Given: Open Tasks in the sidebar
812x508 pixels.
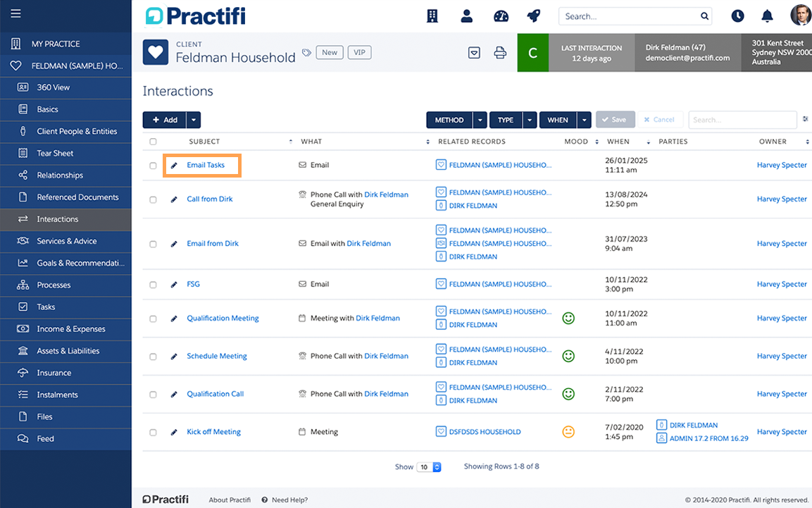Looking at the screenshot, I should [65, 306].
